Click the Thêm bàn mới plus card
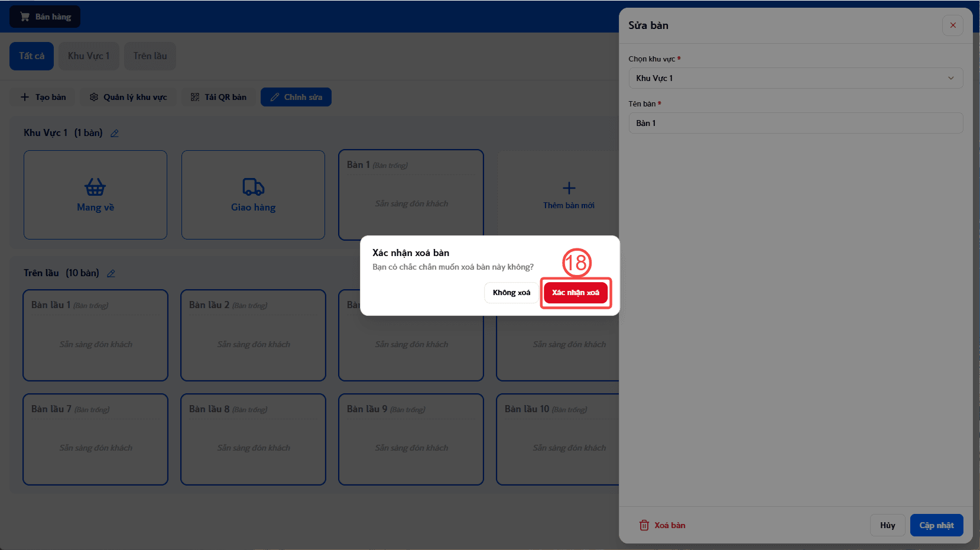Image resolution: width=980 pixels, height=550 pixels. coord(569,195)
